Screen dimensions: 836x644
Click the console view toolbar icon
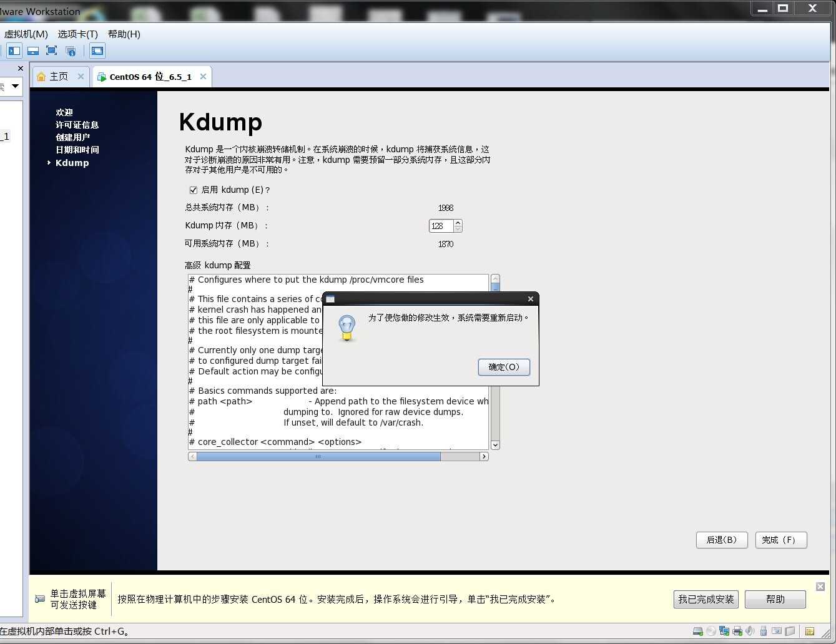(97, 51)
